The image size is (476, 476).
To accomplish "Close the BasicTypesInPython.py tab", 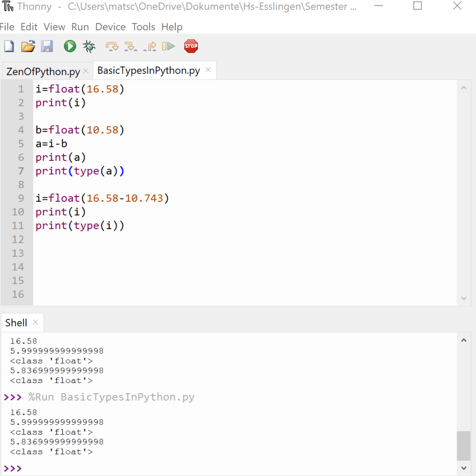I will [208, 70].
